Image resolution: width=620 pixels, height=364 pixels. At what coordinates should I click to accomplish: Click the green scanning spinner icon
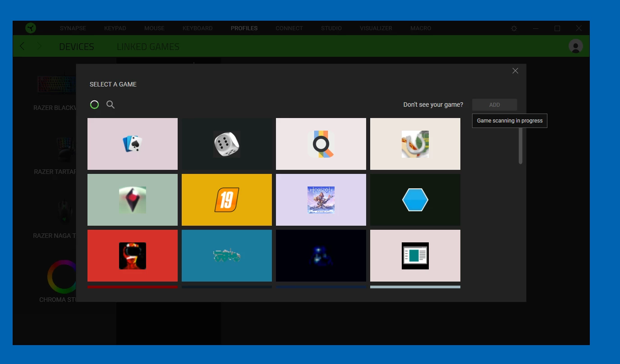[94, 105]
